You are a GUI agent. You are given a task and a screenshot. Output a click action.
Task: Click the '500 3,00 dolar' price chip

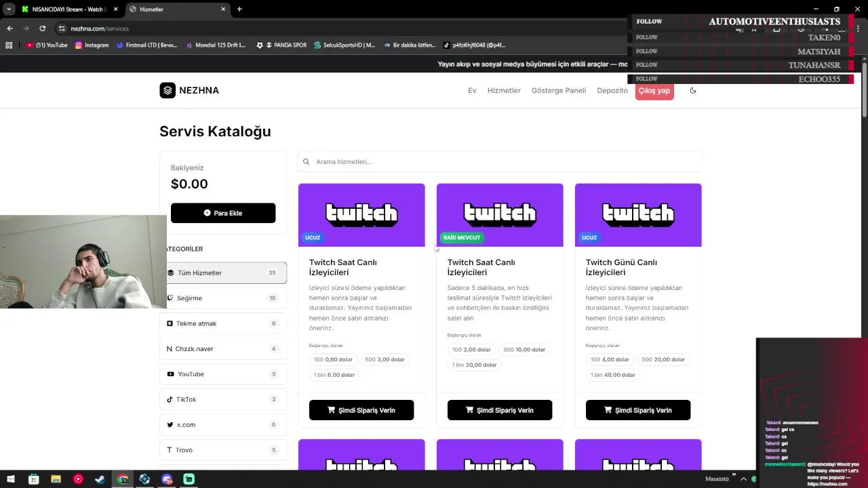tap(384, 359)
